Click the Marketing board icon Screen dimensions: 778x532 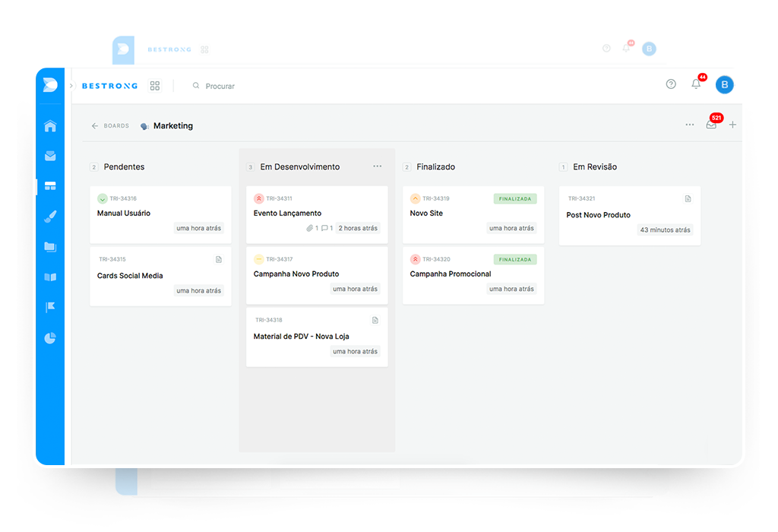click(144, 127)
